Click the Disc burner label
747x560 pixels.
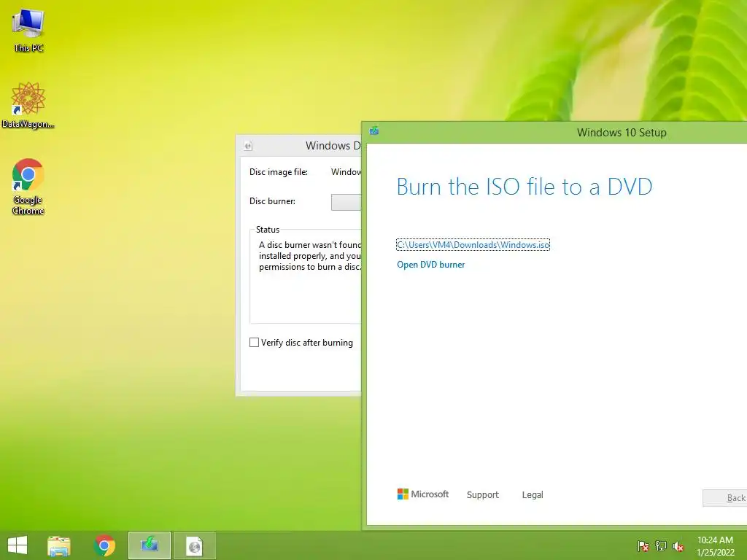[x=273, y=201]
